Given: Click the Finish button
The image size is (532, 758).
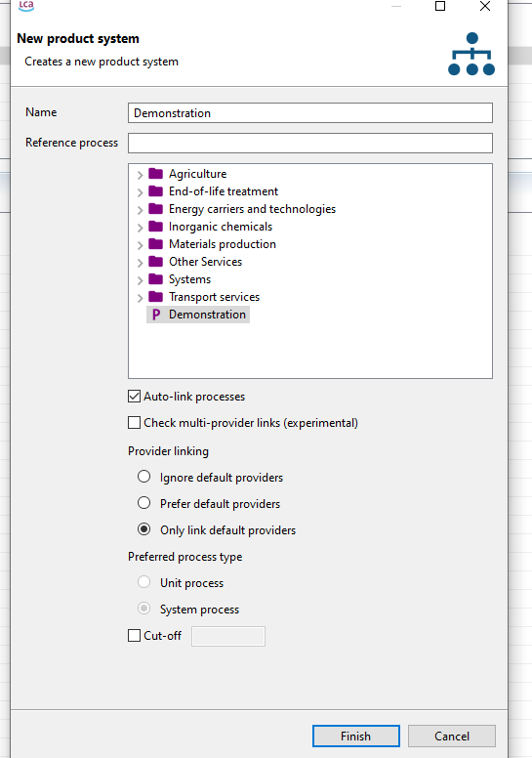Looking at the screenshot, I should tap(355, 736).
